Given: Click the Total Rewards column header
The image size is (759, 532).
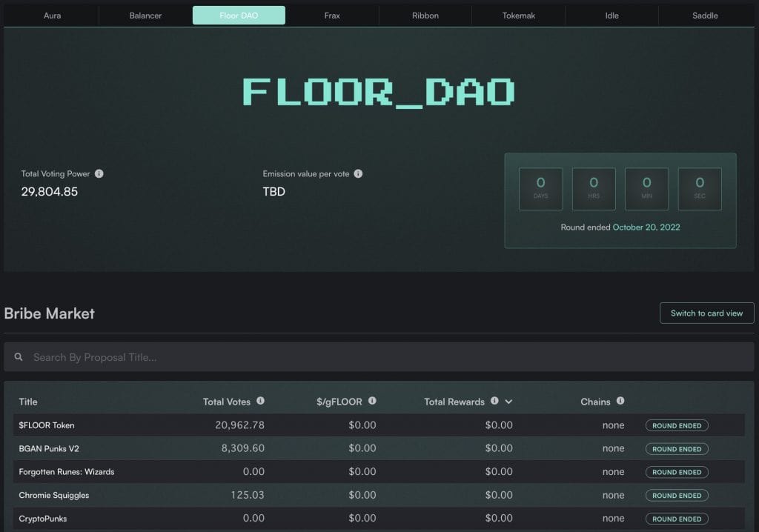Looking at the screenshot, I should click(454, 402).
